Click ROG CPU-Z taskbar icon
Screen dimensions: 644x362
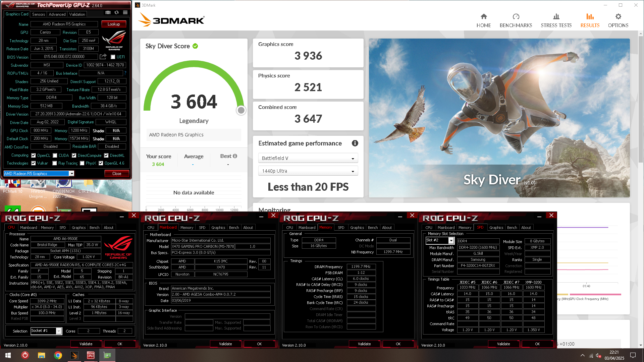pyautogui.click(x=91, y=355)
